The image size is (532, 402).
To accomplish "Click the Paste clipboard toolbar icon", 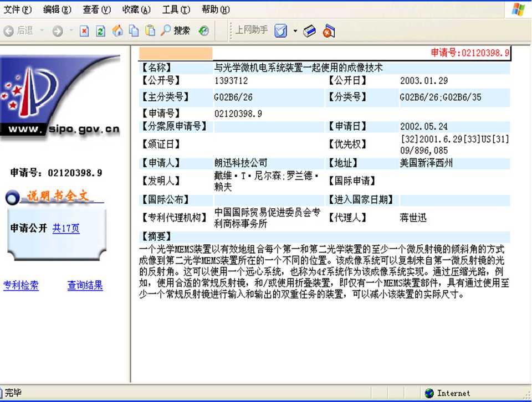I will [150, 30].
